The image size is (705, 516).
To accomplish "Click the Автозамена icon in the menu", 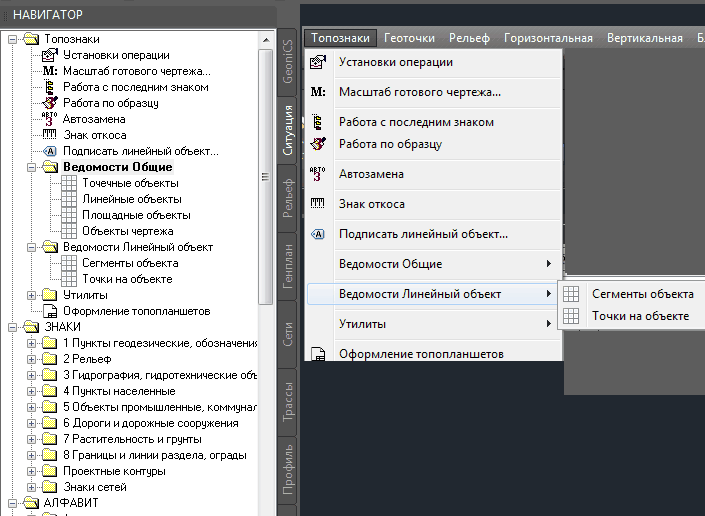I will (318, 174).
